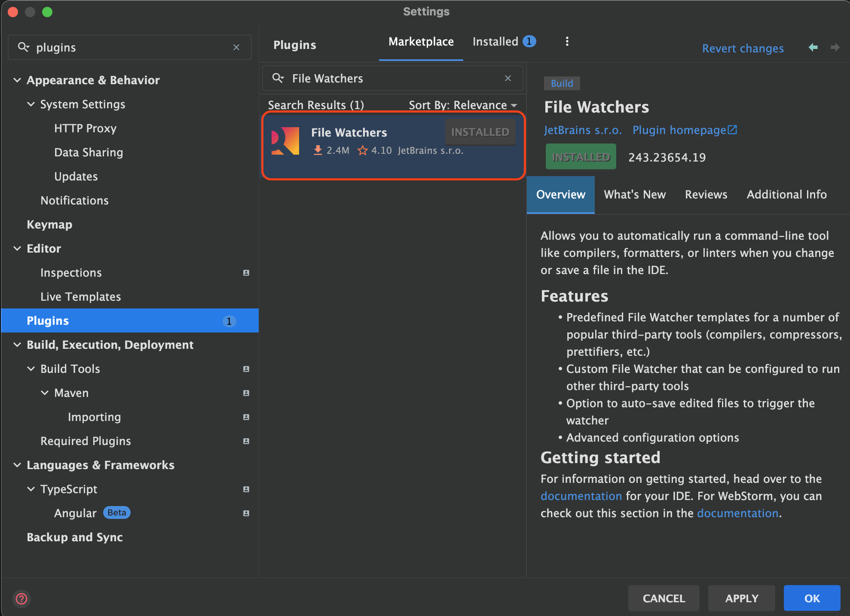850x616 pixels.
Task: Click the Revert changes link
Action: (743, 49)
